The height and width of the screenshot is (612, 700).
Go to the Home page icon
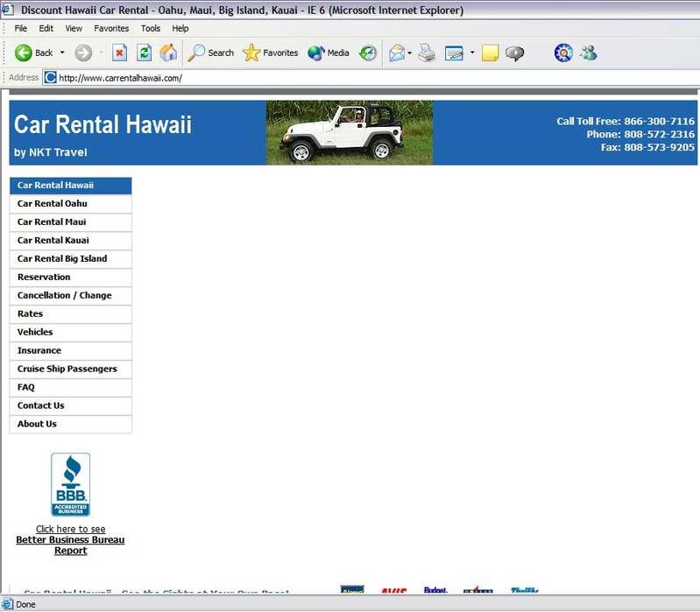168,53
